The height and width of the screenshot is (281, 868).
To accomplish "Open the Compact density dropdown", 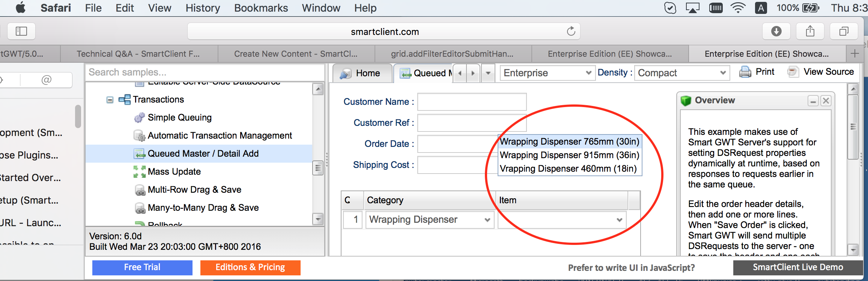I will (x=723, y=73).
